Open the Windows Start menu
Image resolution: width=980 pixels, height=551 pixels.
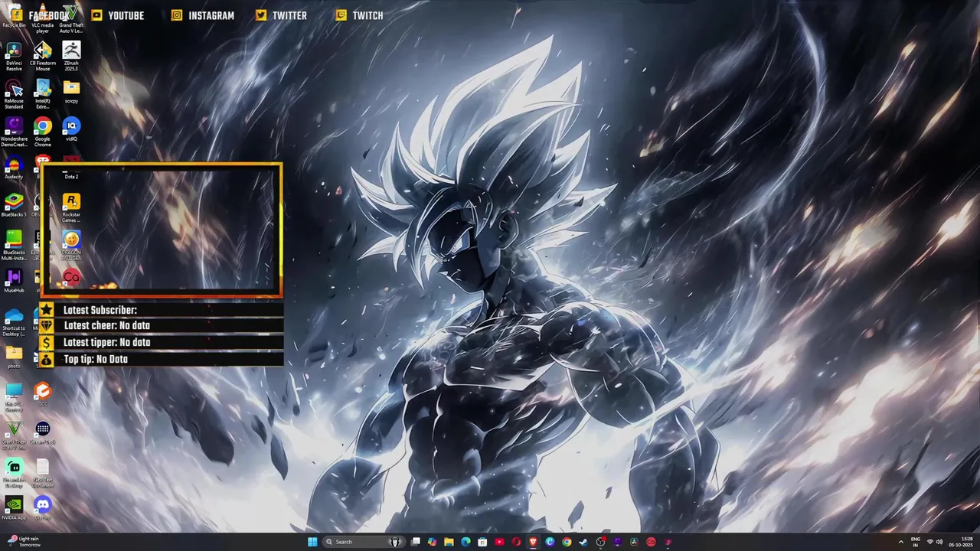312,542
